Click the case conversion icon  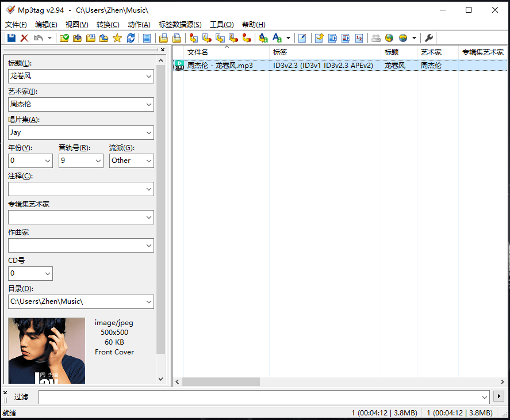263,38
